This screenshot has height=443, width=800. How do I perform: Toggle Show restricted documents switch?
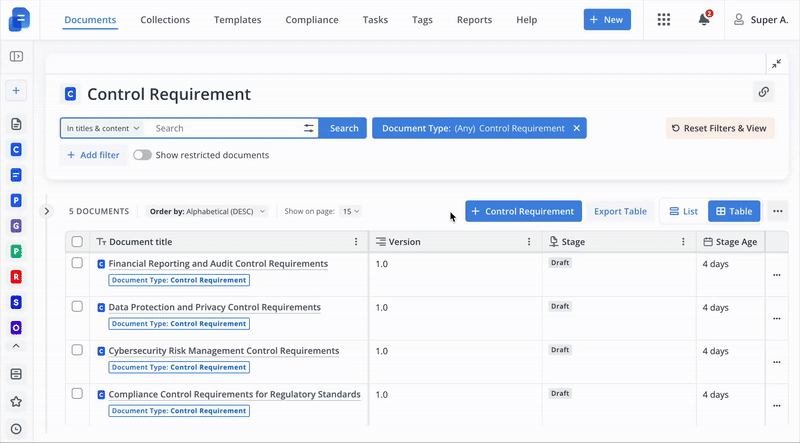click(142, 155)
